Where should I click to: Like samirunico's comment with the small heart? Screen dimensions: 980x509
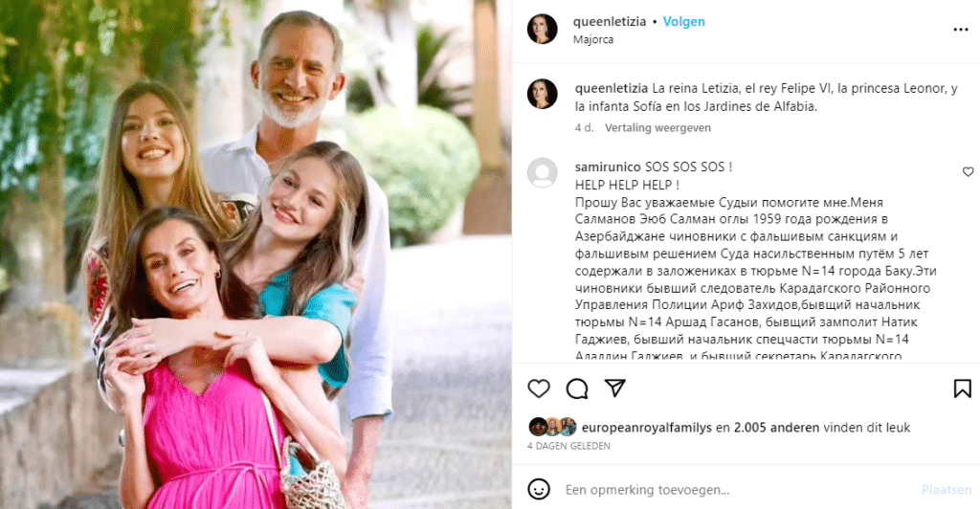pos(969,172)
